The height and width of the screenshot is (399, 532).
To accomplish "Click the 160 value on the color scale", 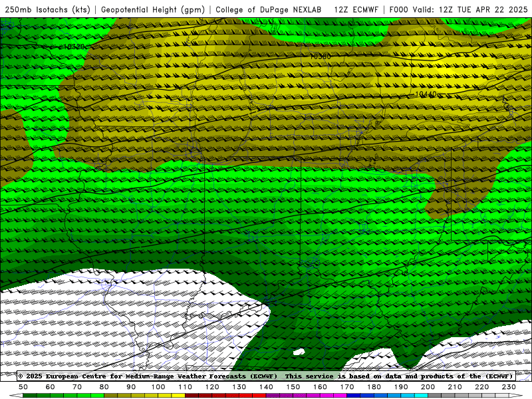I will [320, 387].
